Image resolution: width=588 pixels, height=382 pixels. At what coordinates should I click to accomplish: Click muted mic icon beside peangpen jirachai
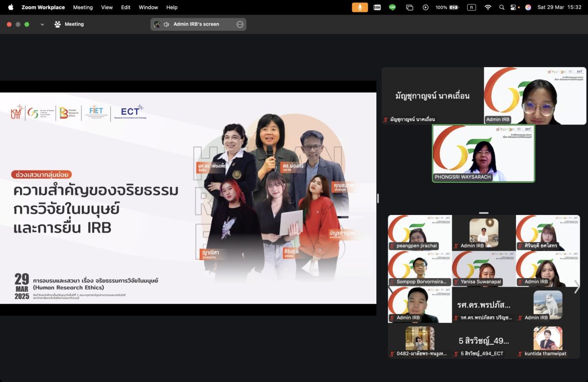point(392,246)
